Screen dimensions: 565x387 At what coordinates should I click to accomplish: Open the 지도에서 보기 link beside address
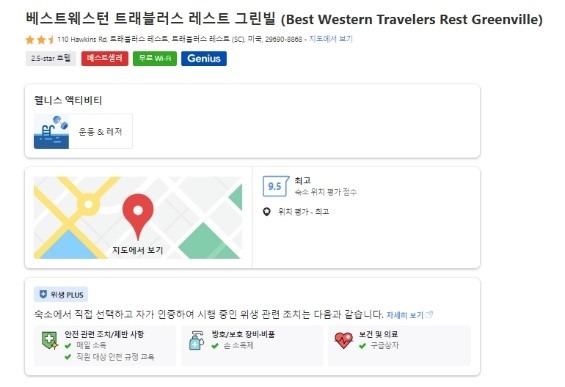tap(330, 39)
